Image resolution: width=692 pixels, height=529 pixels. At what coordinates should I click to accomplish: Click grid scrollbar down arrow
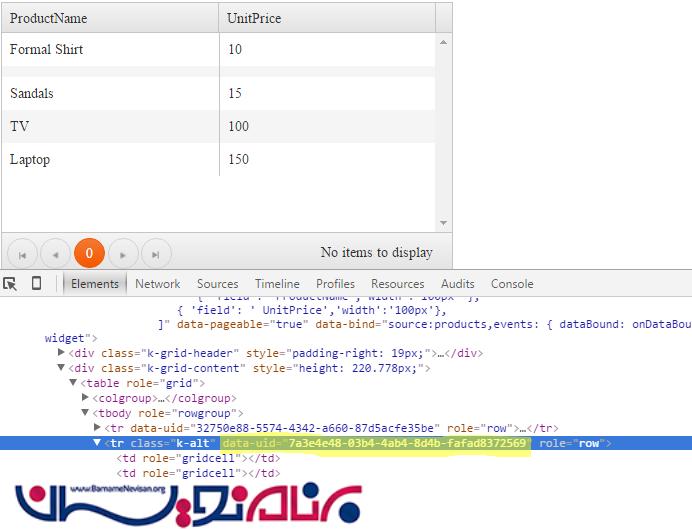coord(444,223)
